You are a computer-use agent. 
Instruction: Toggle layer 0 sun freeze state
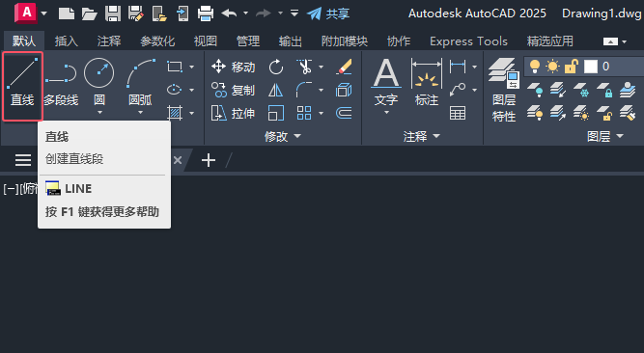(553, 67)
